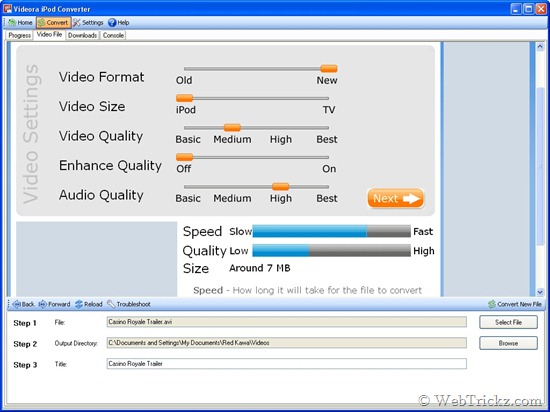Image resolution: width=550 pixels, height=412 pixels.
Task: Click the Video Format slider handle
Action: click(329, 68)
